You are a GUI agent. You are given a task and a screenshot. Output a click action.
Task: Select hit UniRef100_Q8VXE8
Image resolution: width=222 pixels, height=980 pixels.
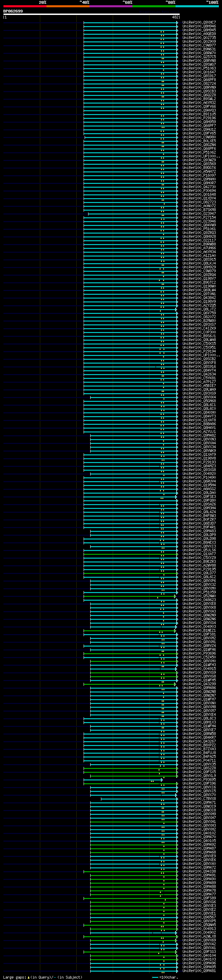click(199, 604)
